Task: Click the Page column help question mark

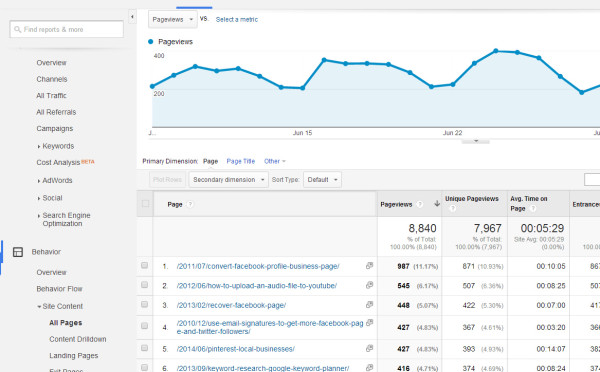Action: pyautogui.click(x=190, y=204)
